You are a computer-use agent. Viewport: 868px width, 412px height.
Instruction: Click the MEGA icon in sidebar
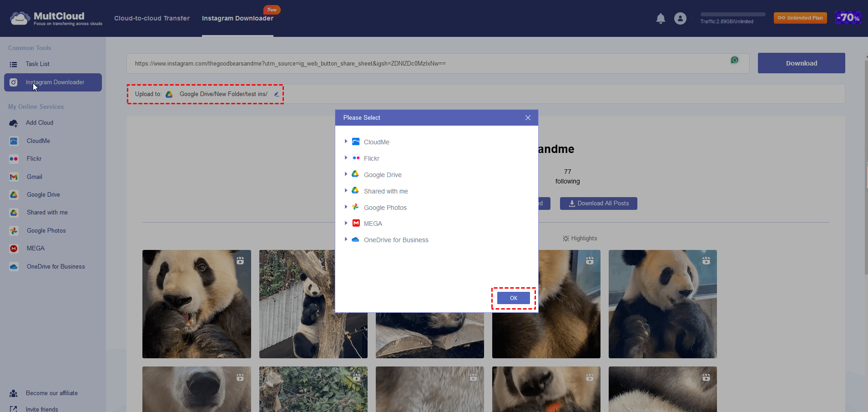click(14, 249)
